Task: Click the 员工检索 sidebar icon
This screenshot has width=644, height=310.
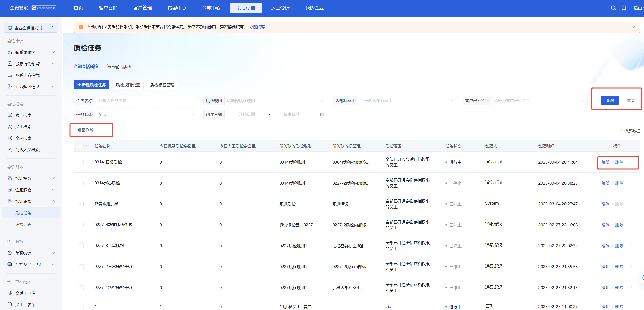Action: tap(10, 127)
